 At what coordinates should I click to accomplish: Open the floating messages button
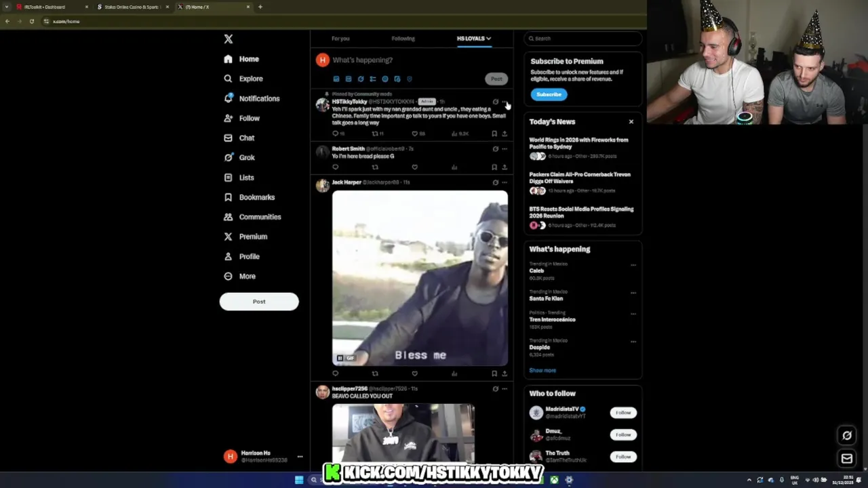[x=847, y=459]
